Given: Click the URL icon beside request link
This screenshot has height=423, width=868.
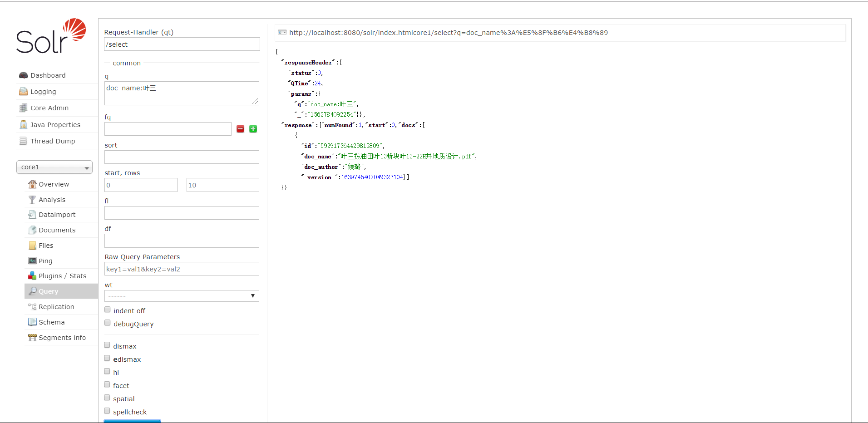Looking at the screenshot, I should (x=282, y=32).
